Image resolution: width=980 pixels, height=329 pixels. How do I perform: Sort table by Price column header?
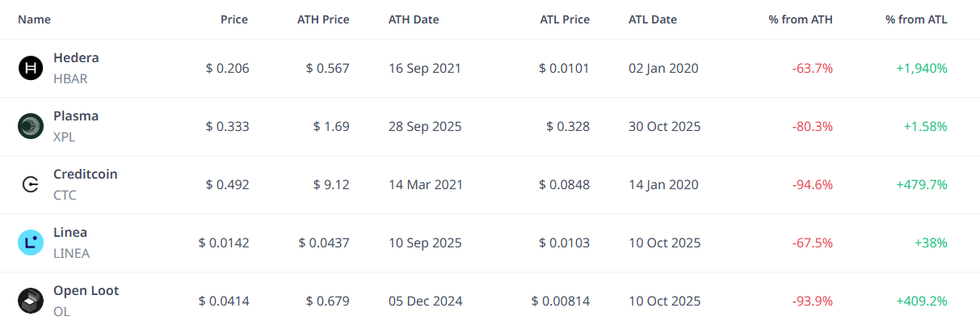234,19
